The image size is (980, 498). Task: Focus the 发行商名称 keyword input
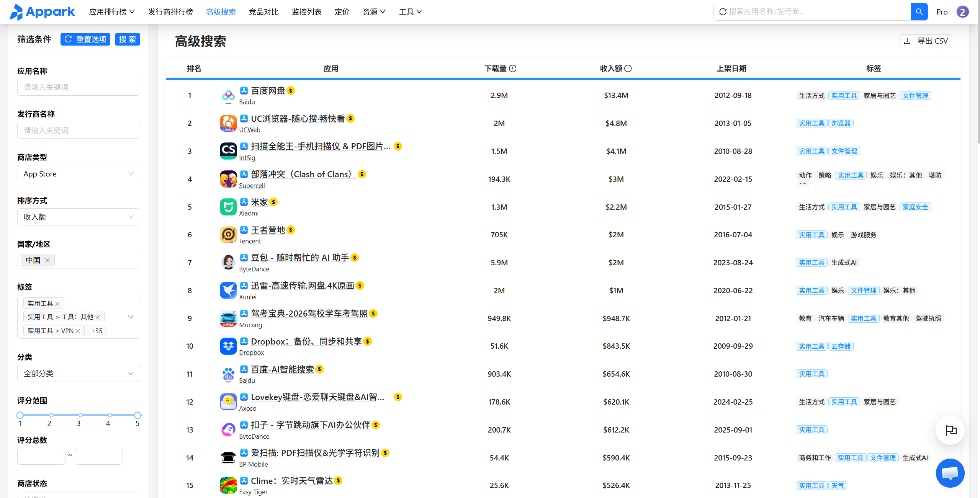pyautogui.click(x=79, y=131)
